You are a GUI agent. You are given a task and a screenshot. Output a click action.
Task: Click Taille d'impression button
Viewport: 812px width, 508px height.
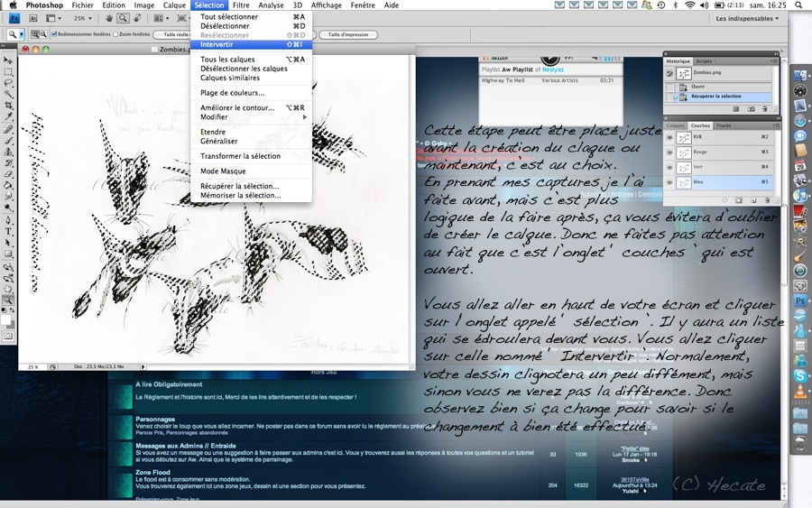348,34
